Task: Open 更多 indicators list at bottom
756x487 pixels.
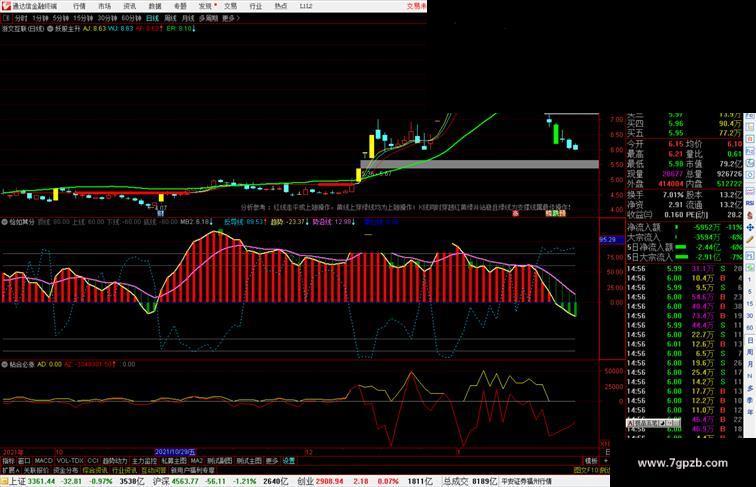Action: (x=272, y=461)
